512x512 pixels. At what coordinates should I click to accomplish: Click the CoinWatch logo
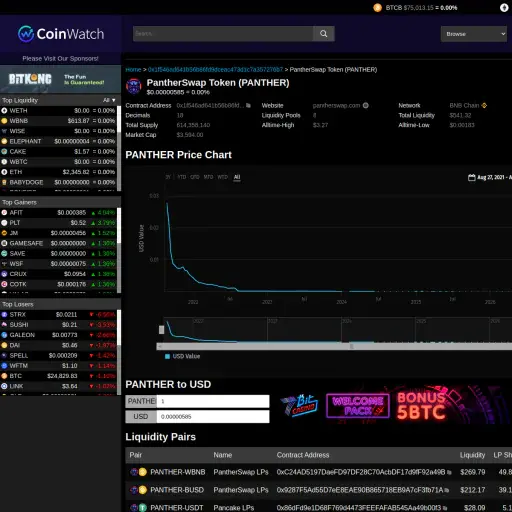point(61,34)
